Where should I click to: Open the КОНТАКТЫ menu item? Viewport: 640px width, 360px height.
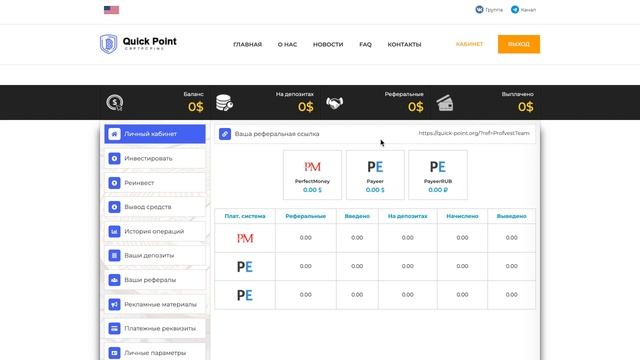pyautogui.click(x=404, y=44)
